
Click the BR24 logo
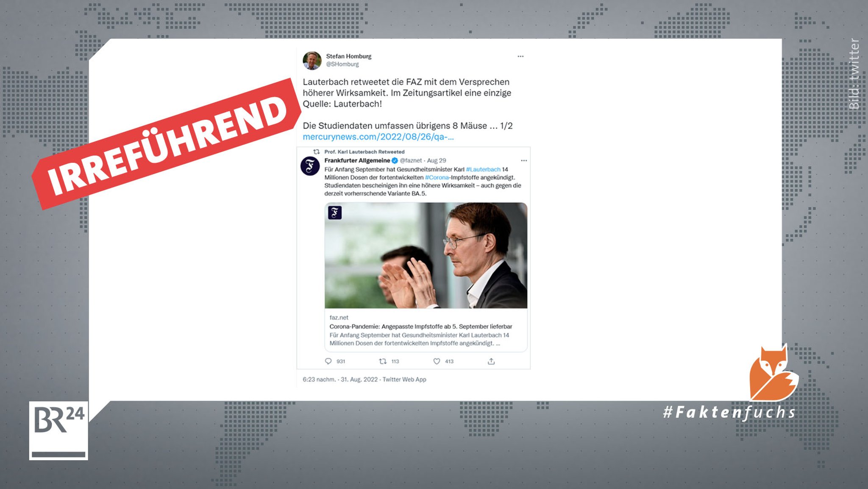click(58, 430)
